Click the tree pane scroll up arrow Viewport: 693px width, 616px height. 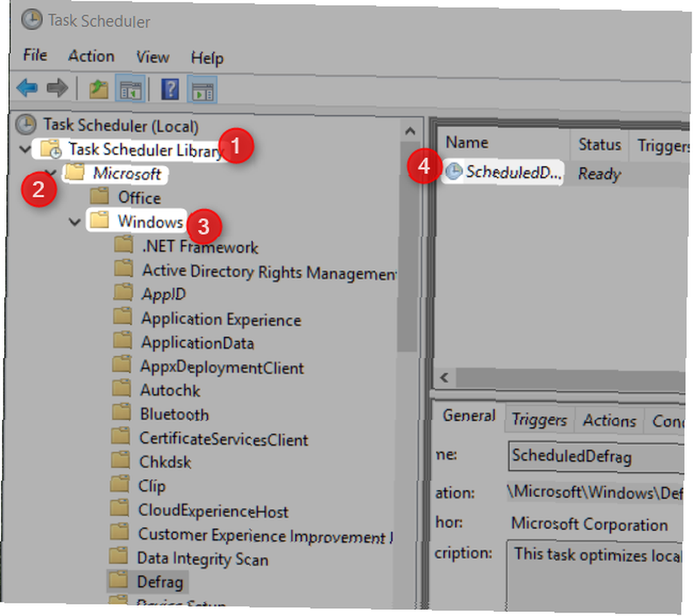tap(410, 130)
